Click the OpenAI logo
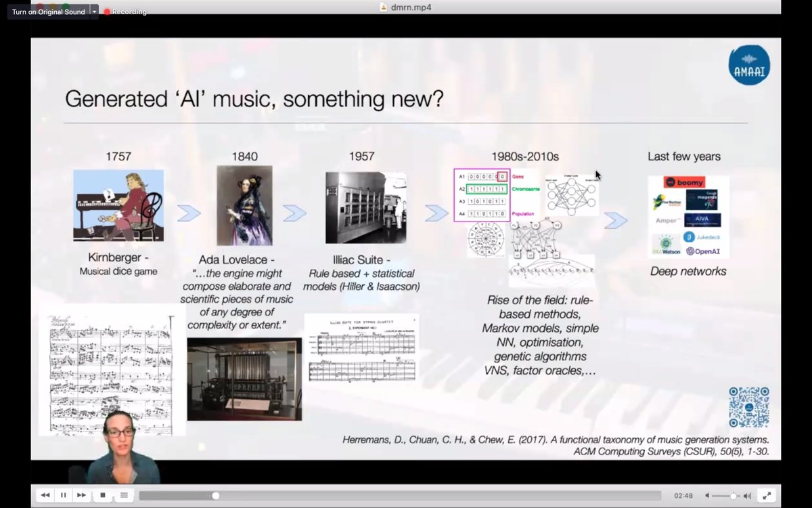Viewport: 812px width, 508px height. (x=704, y=251)
